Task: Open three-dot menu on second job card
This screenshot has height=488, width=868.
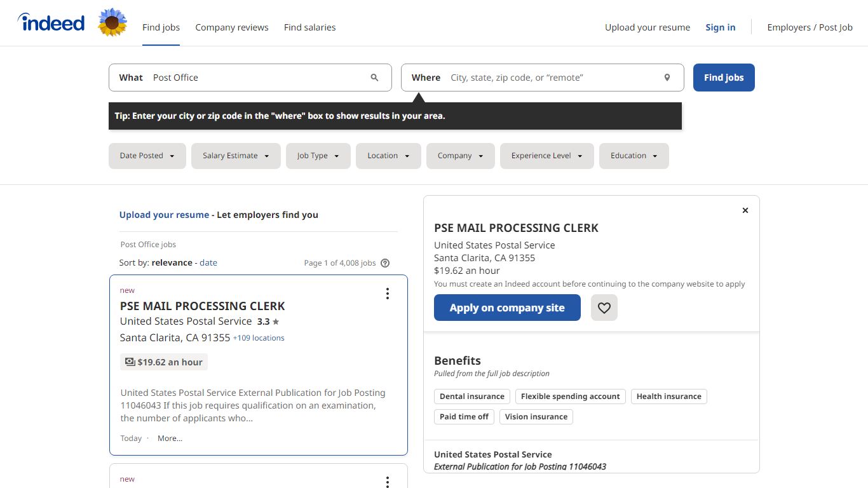Action: 387,482
